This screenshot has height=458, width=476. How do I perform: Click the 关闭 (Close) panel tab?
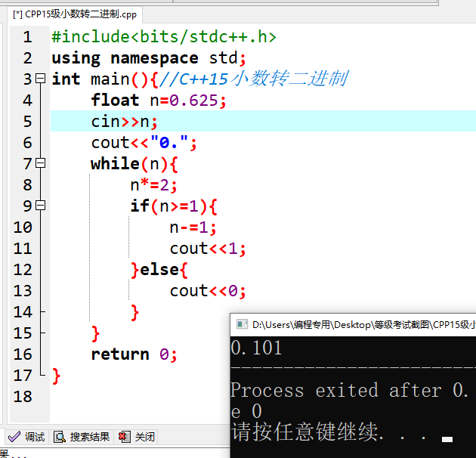pos(136,437)
